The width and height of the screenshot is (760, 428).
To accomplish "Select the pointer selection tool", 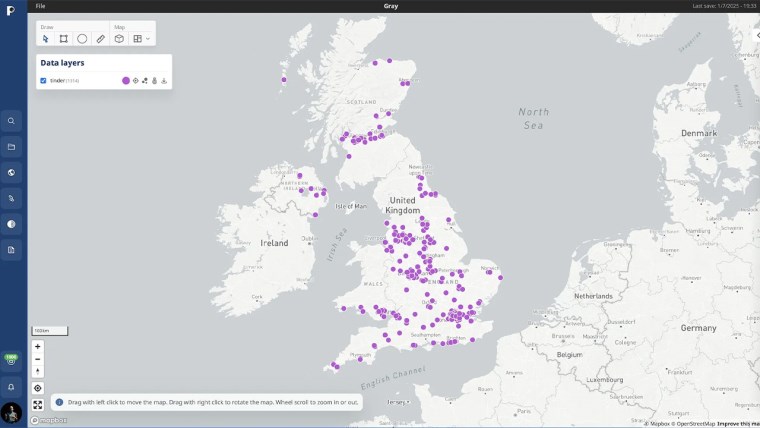I will tap(46, 39).
